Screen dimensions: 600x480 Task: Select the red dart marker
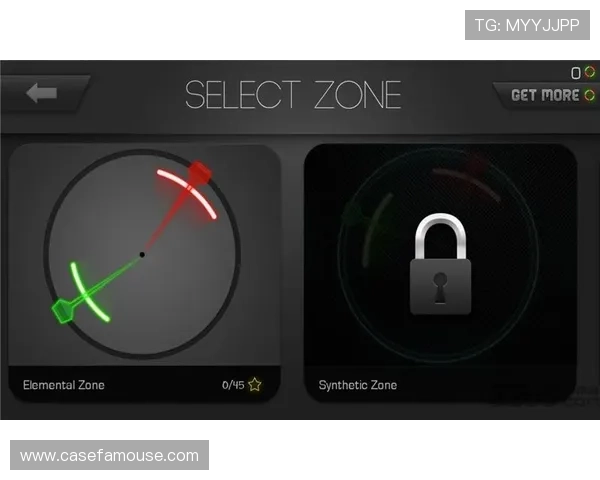[199, 172]
